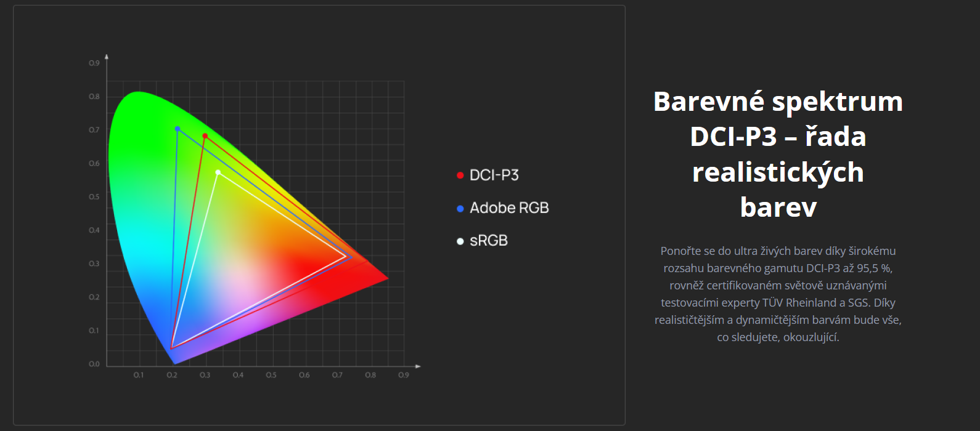Select the DCI-P3 legend label
Viewport: 980px width, 431px height.
tap(494, 175)
